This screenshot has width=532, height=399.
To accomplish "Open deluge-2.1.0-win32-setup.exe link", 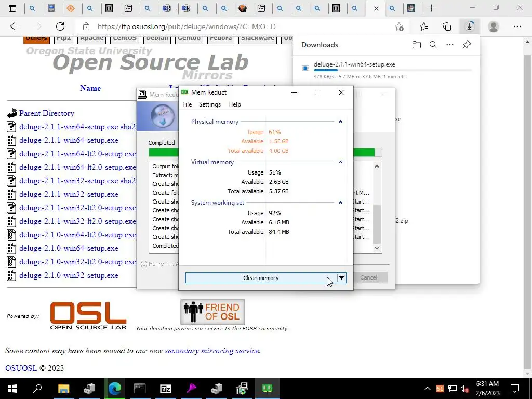I will point(69,275).
